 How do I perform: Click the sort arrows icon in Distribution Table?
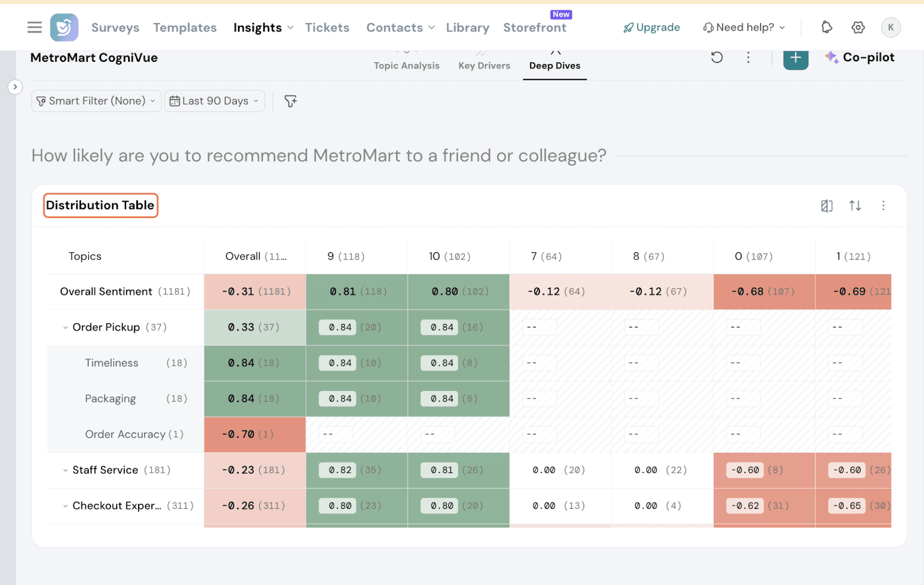point(855,206)
